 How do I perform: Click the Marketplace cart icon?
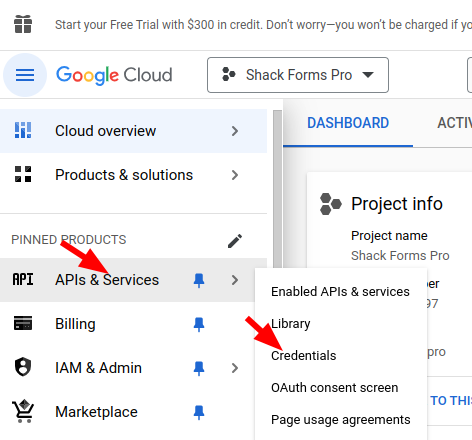click(x=23, y=411)
